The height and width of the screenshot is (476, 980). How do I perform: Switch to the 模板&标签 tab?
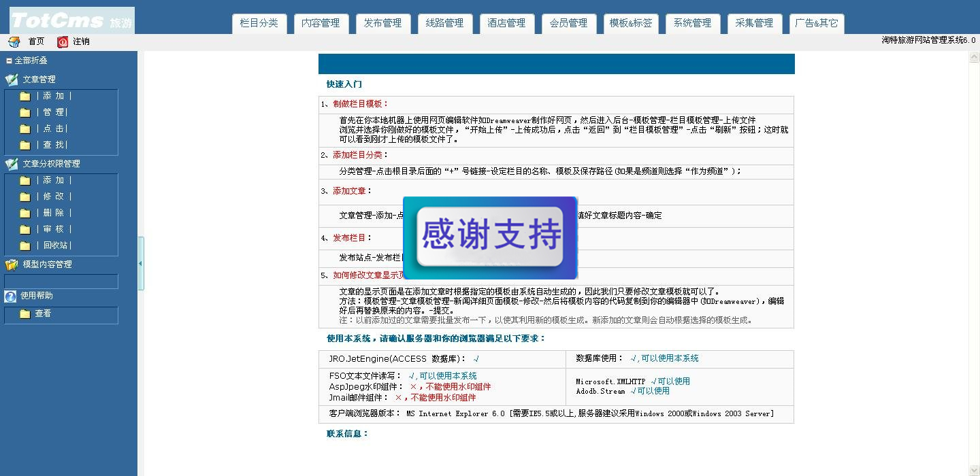click(631, 23)
